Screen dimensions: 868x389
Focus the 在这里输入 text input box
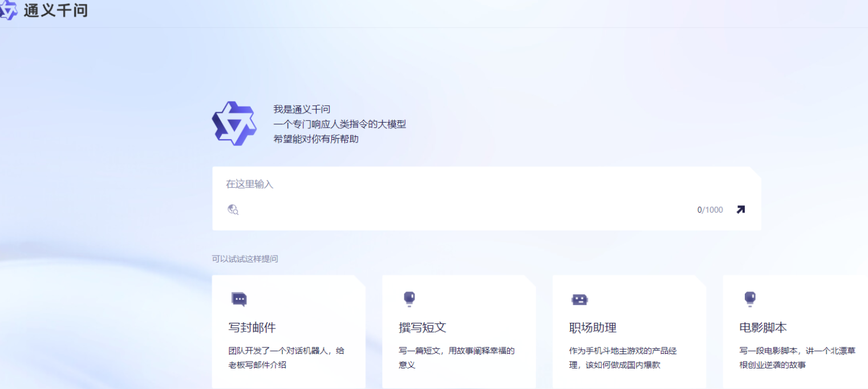click(x=486, y=198)
